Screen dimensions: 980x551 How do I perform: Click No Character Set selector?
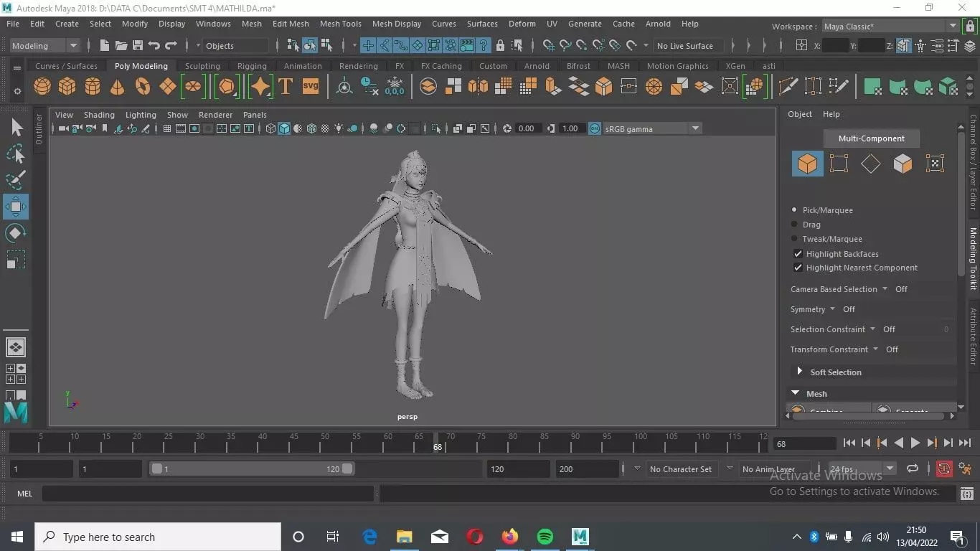point(681,468)
